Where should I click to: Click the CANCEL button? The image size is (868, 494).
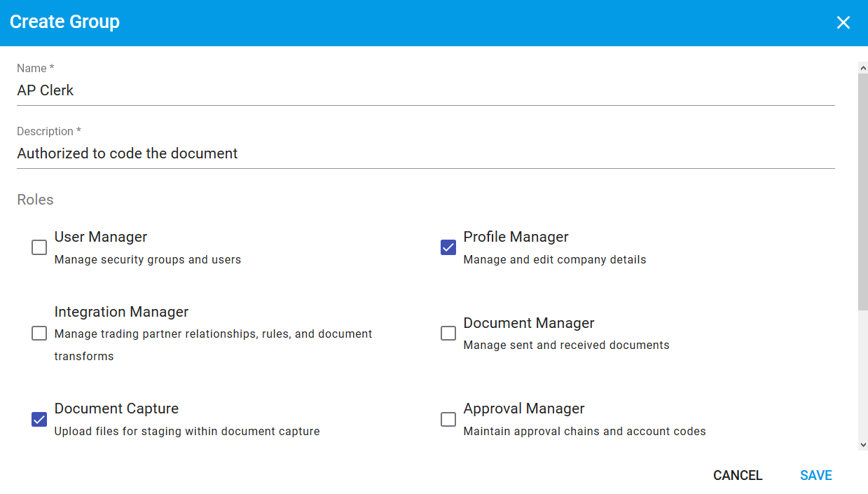(x=737, y=475)
